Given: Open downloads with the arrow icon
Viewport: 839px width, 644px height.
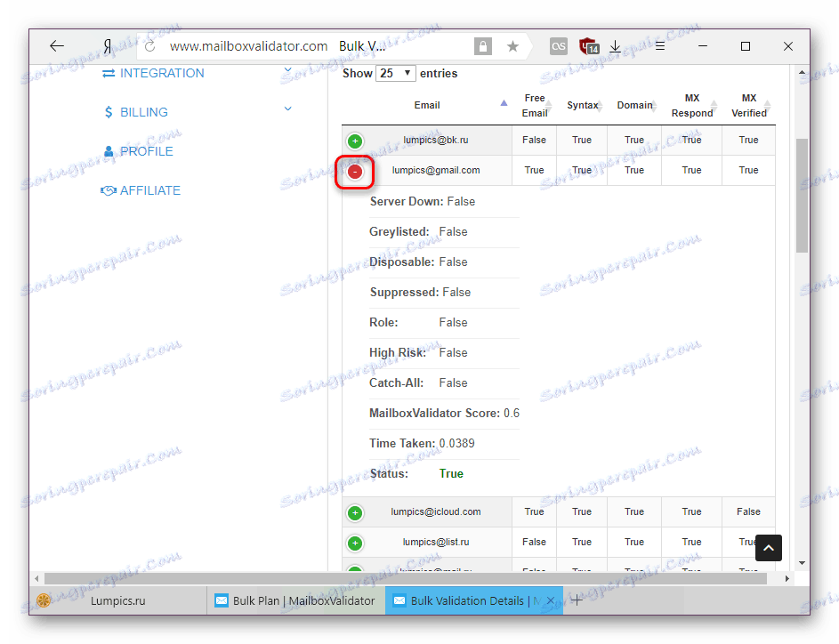Looking at the screenshot, I should click(x=616, y=46).
